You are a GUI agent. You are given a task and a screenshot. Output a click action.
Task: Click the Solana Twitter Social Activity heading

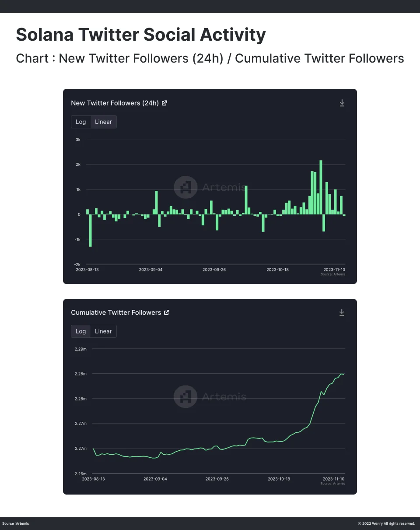click(140, 35)
